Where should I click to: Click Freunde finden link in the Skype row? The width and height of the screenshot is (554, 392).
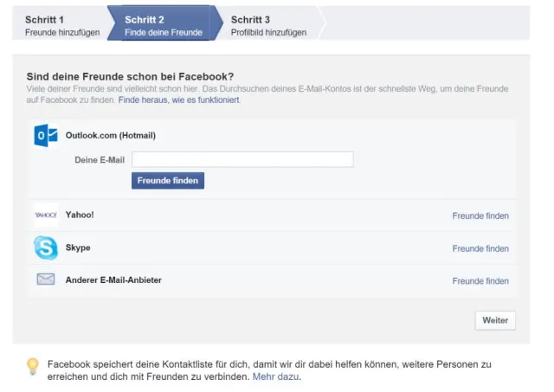tap(480, 248)
